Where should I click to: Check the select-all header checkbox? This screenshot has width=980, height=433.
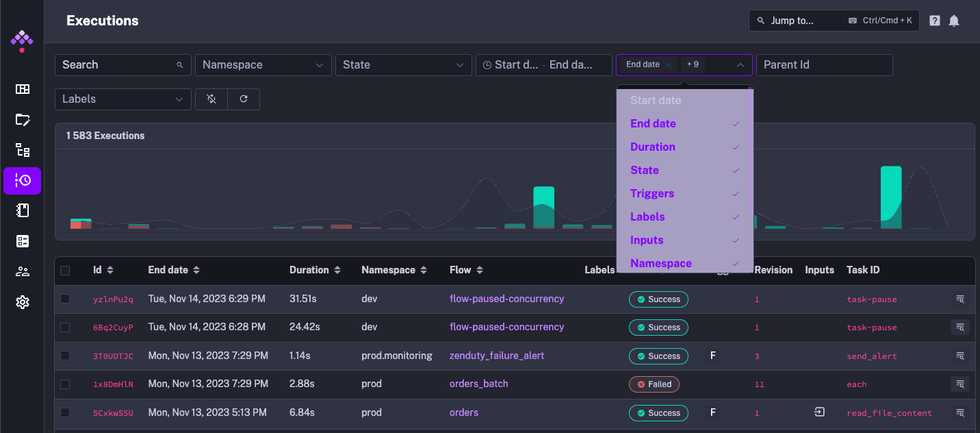point(65,271)
